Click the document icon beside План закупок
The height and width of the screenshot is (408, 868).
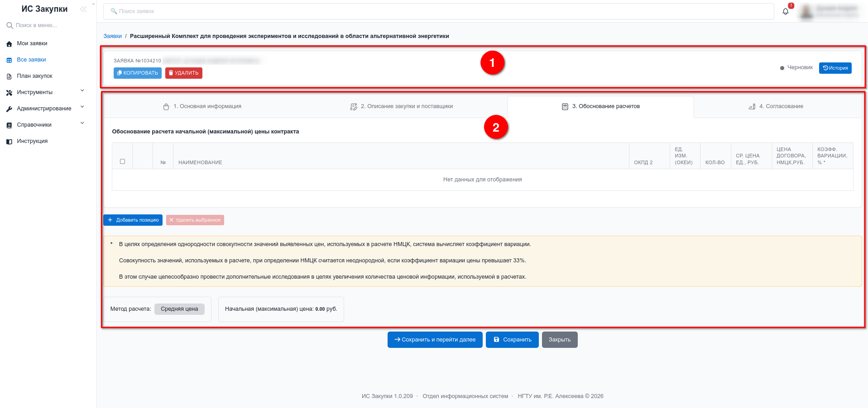9,76
